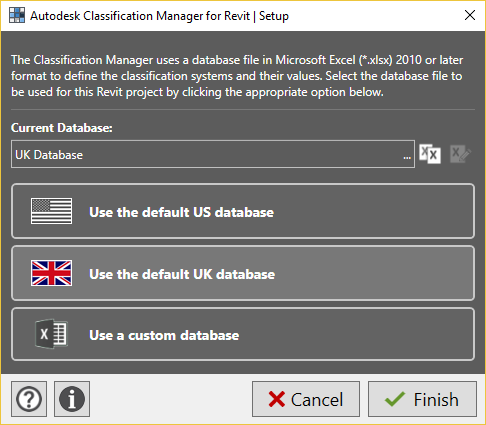Open help with the question mark icon
The image size is (486, 425).
point(29,399)
